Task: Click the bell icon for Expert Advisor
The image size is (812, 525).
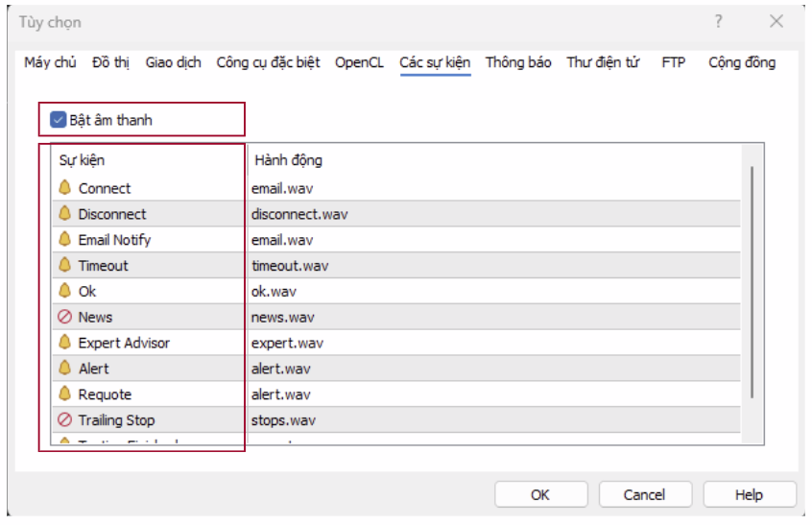Action: click(65, 343)
